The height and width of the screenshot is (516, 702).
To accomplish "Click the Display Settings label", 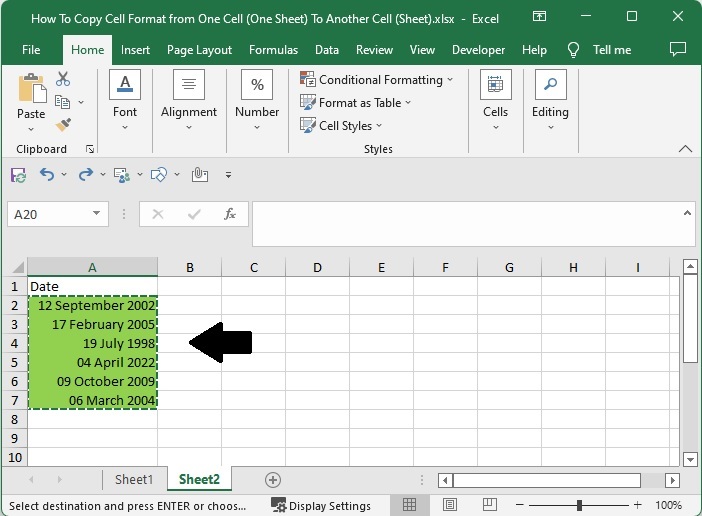I will (330, 506).
